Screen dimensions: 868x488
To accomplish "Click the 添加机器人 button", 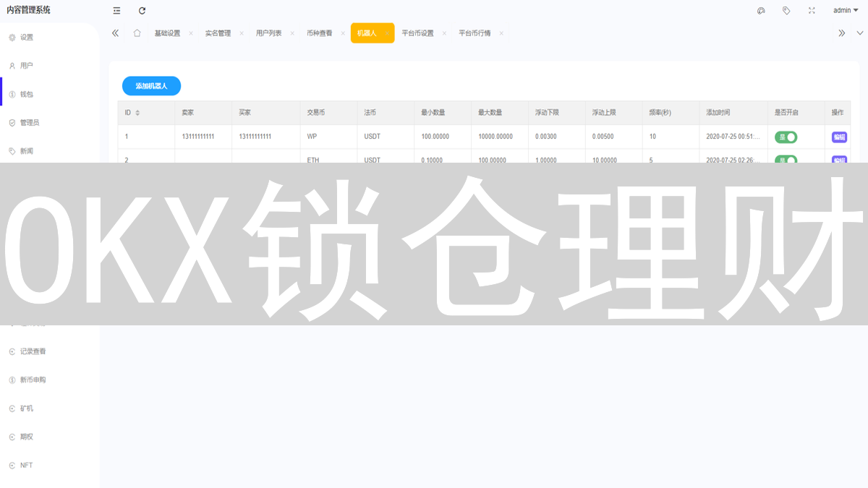I will (151, 86).
